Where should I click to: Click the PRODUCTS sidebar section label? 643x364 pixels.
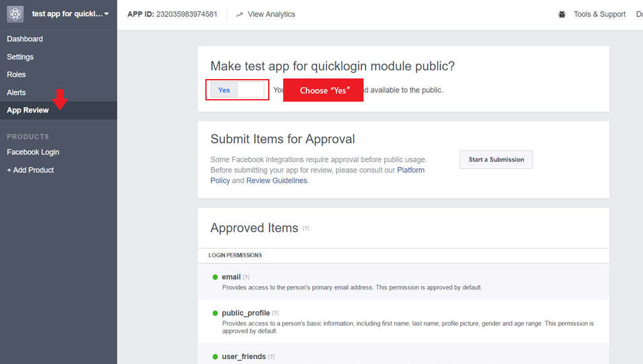pos(28,137)
